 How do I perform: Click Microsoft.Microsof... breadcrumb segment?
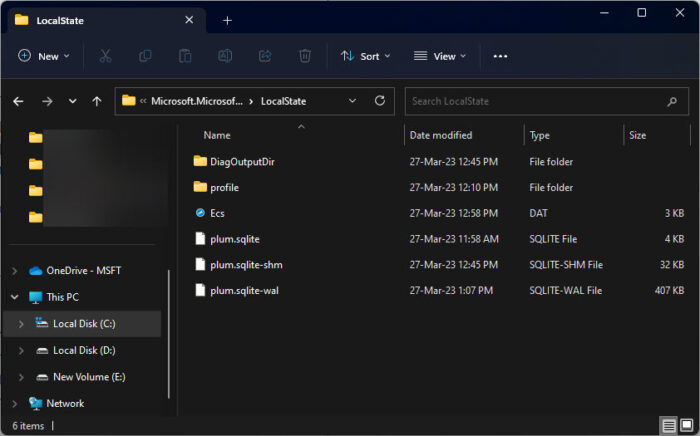pos(196,101)
